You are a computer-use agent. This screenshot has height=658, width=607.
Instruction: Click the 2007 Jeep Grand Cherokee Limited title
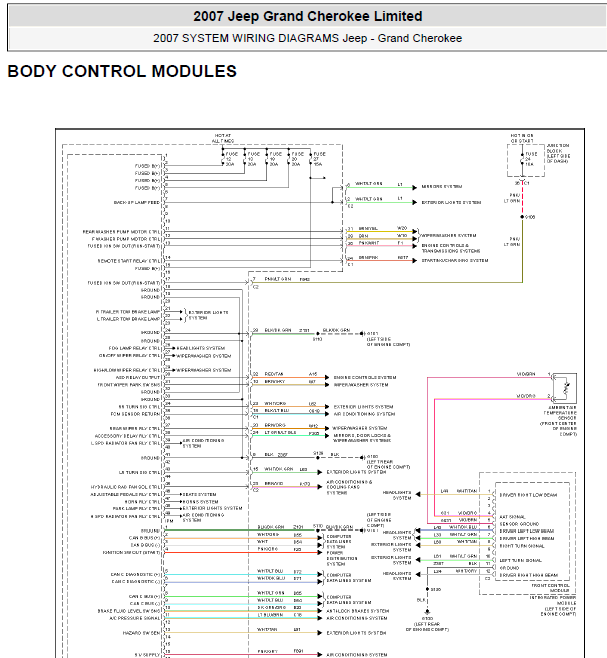click(307, 17)
